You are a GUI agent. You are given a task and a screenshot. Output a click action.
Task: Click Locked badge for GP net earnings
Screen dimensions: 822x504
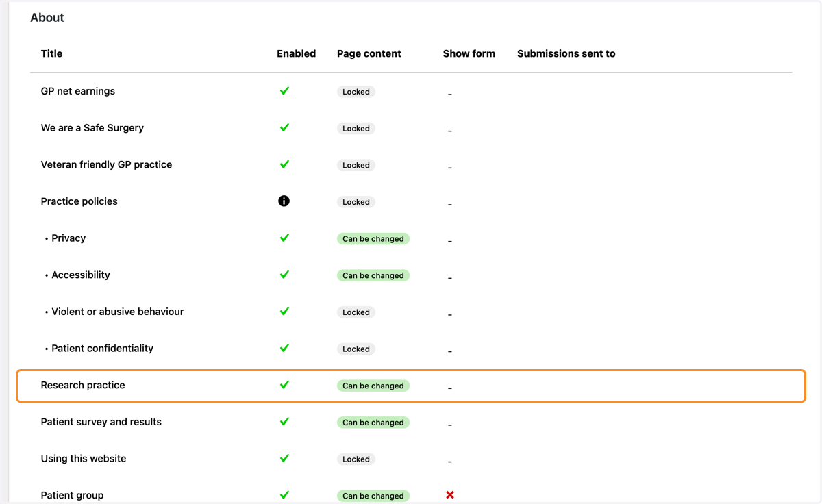pyautogui.click(x=356, y=92)
